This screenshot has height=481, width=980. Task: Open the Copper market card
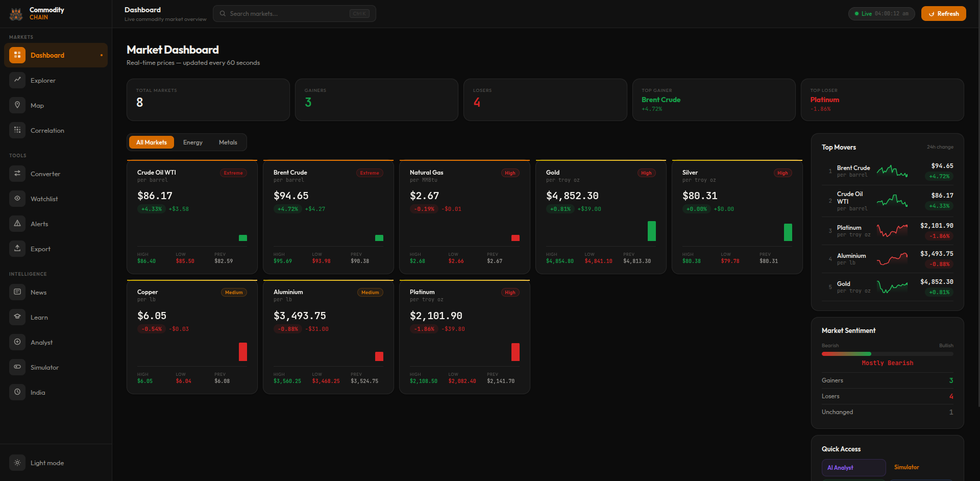pyautogui.click(x=192, y=337)
